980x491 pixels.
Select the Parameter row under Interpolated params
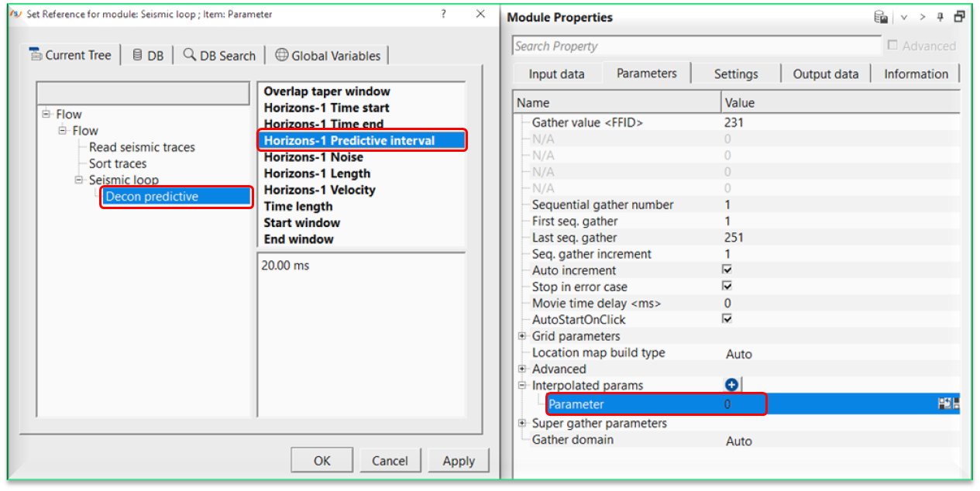coord(737,403)
